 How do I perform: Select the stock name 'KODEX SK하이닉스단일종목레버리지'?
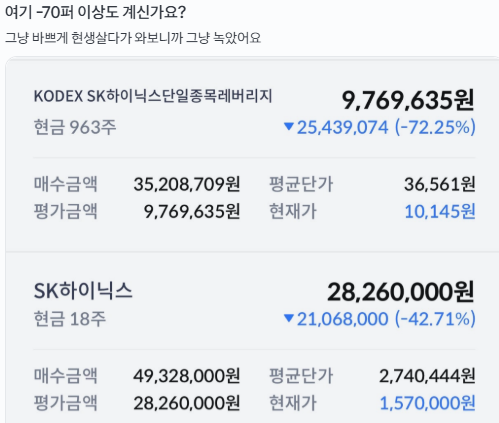click(x=153, y=96)
